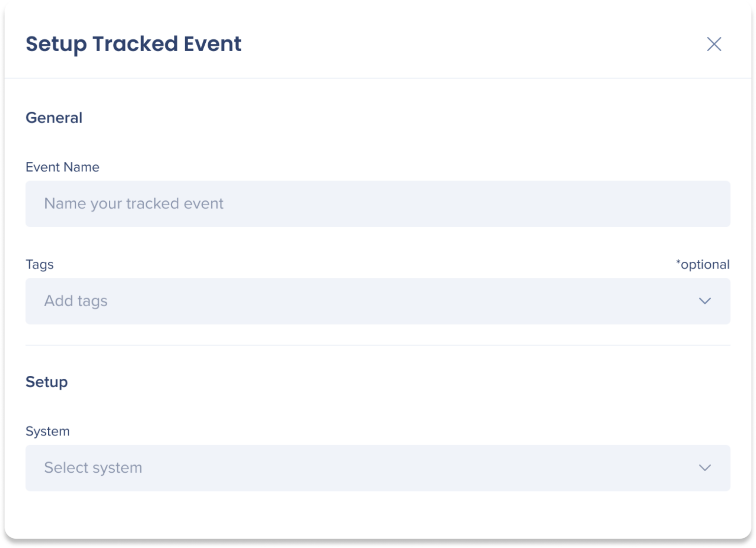Click the General section header

tap(54, 118)
